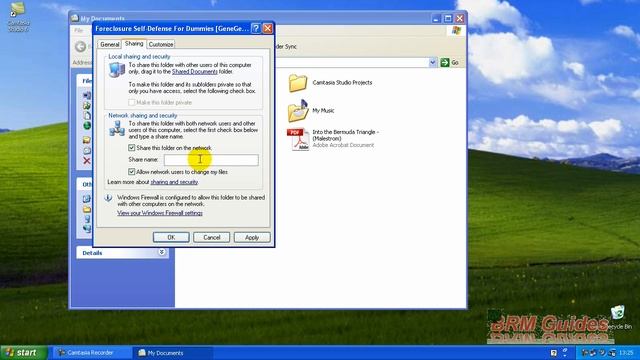
Task: Follow the sharing and security link
Action: click(174, 182)
